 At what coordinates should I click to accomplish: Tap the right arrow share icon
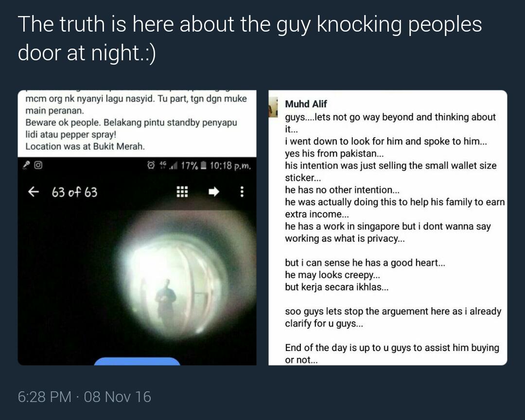tap(213, 192)
